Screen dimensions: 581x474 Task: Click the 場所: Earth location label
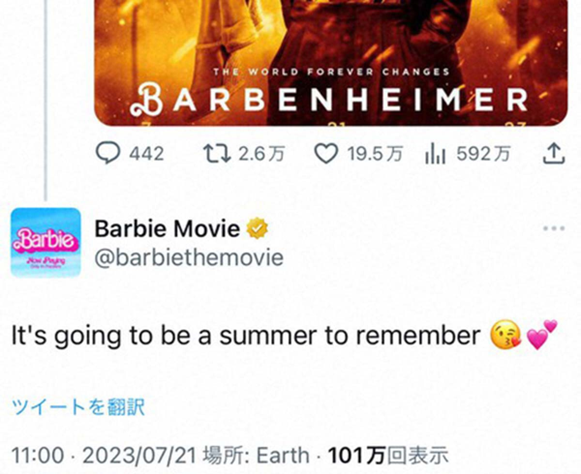pos(256,455)
